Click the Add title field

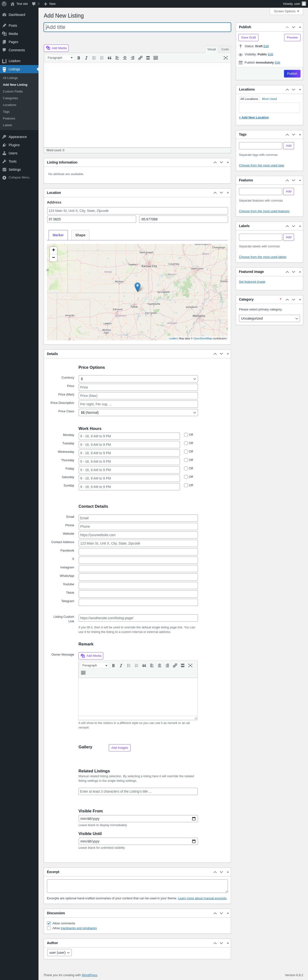[137, 27]
